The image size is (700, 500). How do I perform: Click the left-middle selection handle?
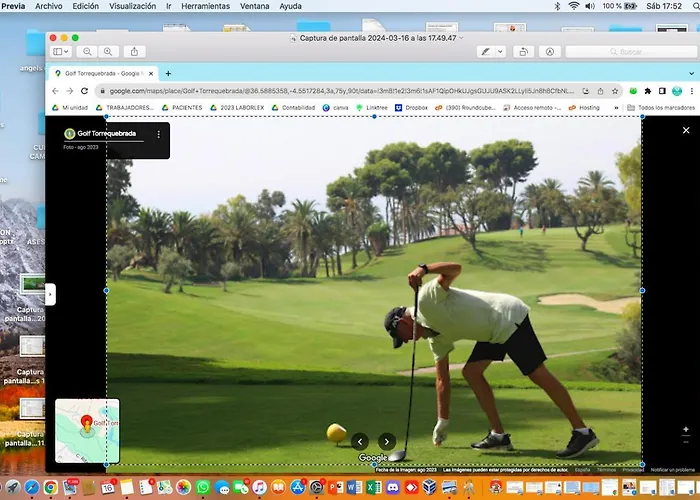(106, 291)
